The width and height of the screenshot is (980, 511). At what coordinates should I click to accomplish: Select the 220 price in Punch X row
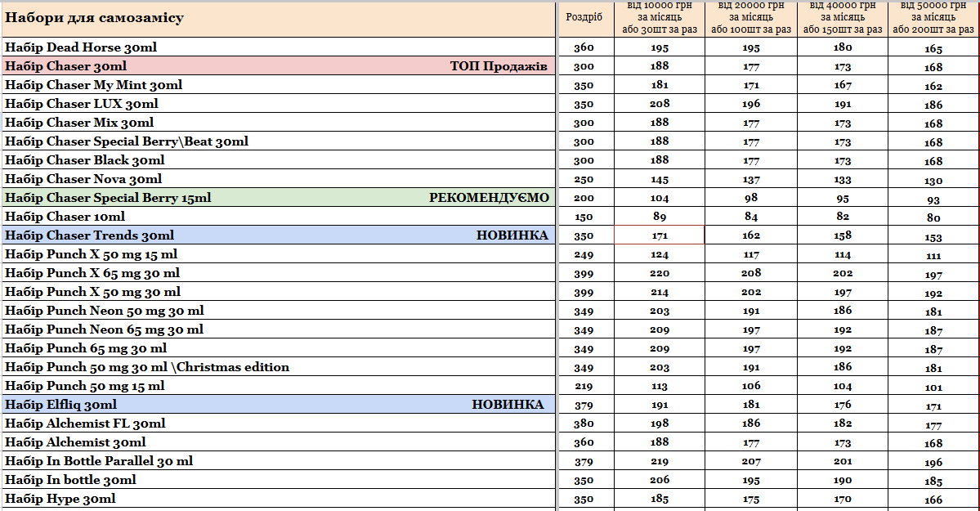(x=660, y=274)
